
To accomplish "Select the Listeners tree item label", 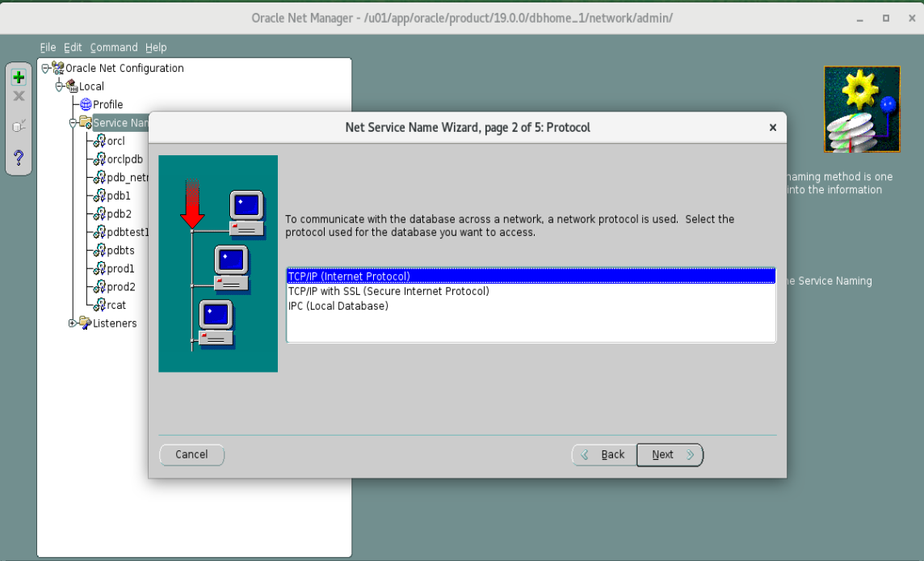I will pyautogui.click(x=115, y=323).
